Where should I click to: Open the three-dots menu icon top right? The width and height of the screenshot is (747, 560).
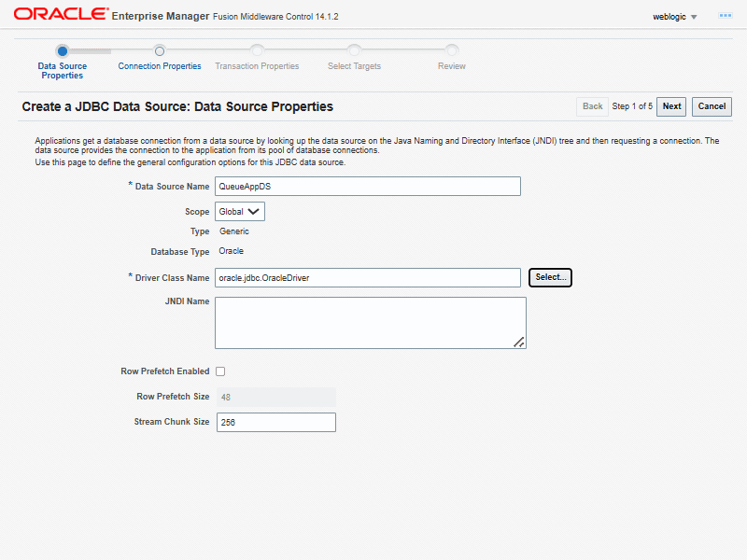click(724, 16)
